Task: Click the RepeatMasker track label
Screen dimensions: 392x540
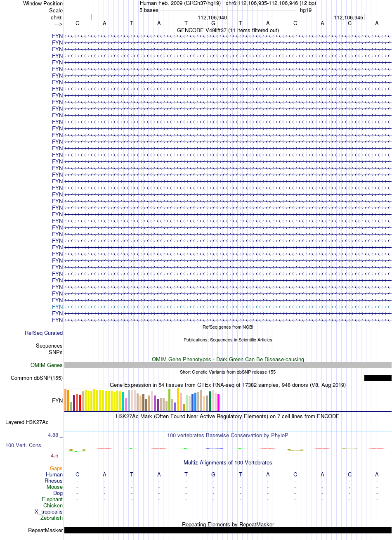Action: pyautogui.click(x=45, y=530)
